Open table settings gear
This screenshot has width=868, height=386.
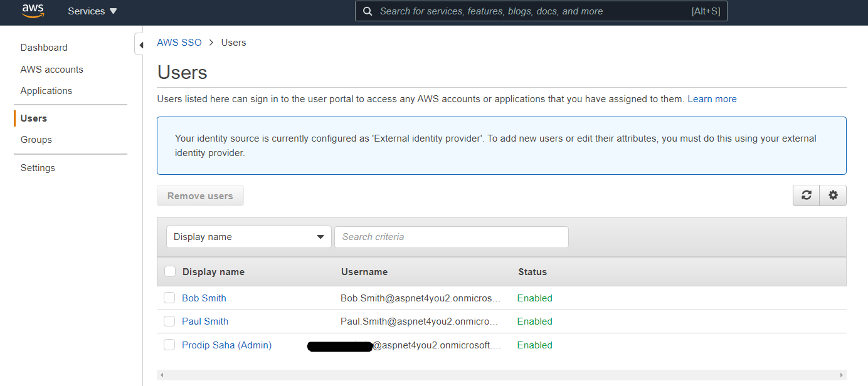click(833, 196)
